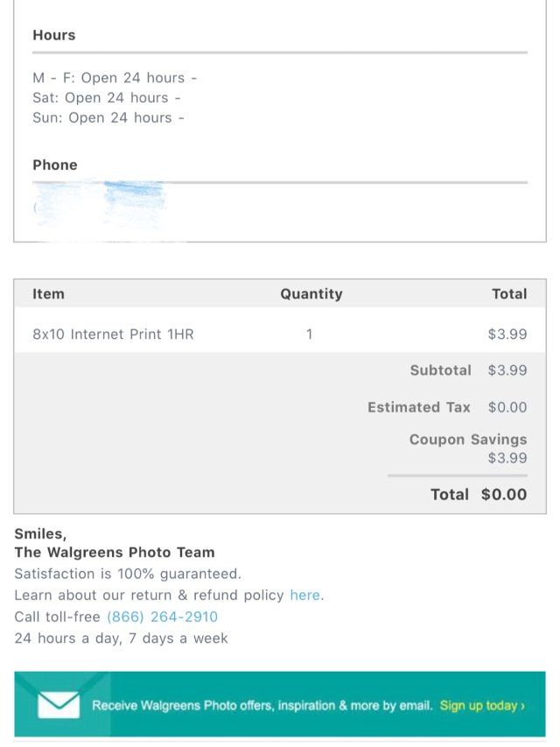Click the "Subtotal" label
560x747 pixels.
(x=440, y=370)
